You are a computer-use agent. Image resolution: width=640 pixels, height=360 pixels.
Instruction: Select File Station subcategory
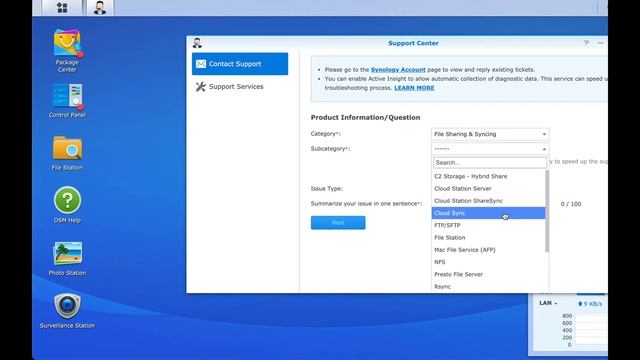pyautogui.click(x=488, y=238)
